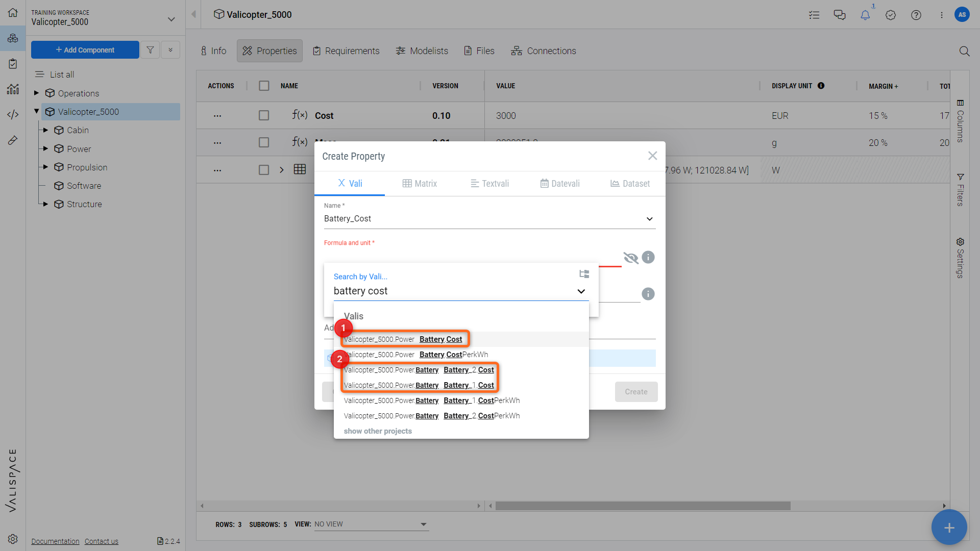Click the blue plus floating button
Screen dimensions: 980x551
[949, 528]
